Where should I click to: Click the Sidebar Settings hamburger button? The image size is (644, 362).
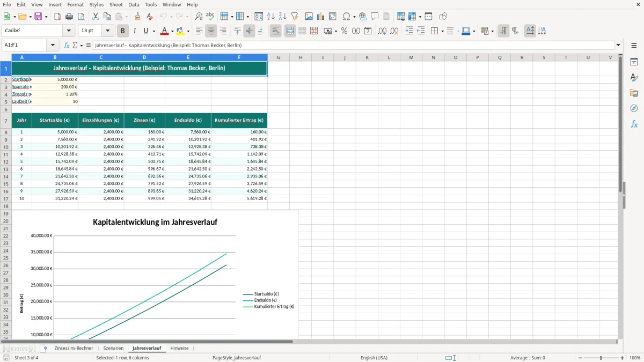click(634, 47)
